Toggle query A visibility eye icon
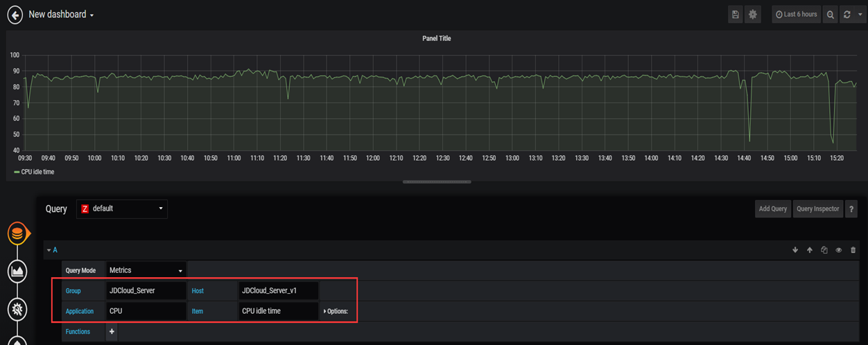868x345 pixels. click(x=838, y=250)
